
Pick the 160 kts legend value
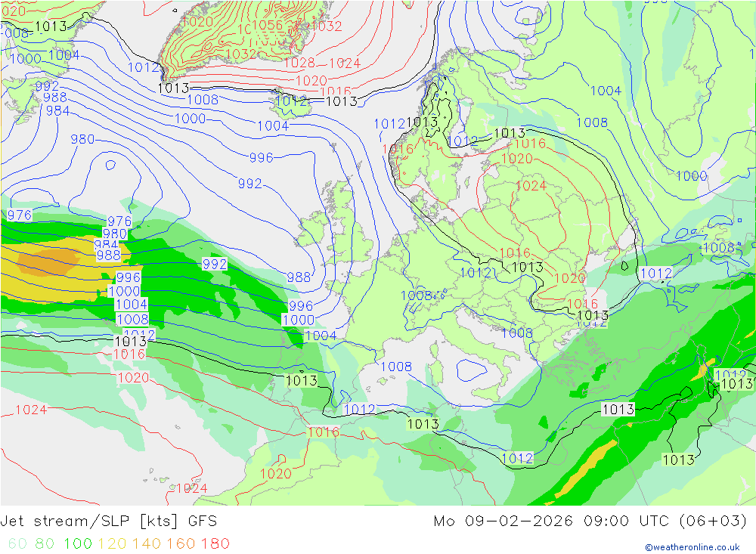(181, 543)
